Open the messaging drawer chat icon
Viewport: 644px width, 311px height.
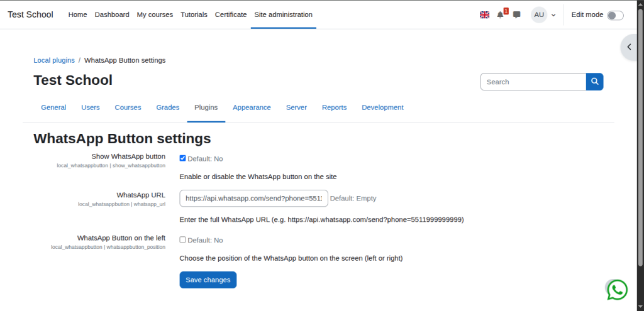click(517, 15)
